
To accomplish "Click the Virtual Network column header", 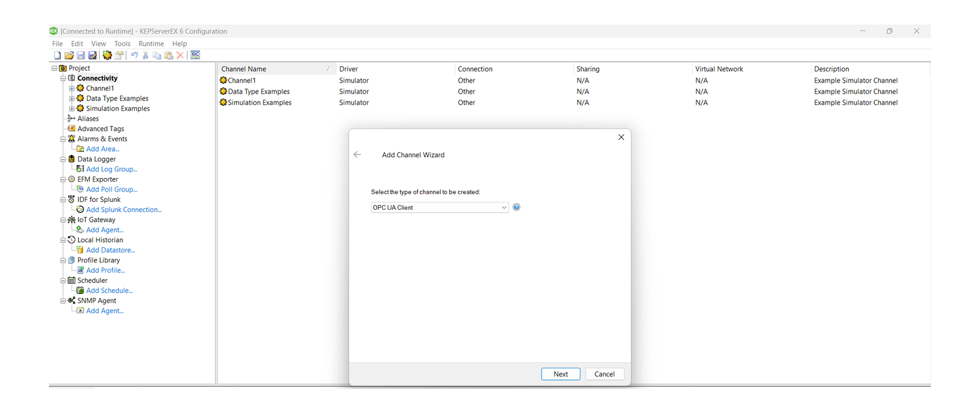I will (x=751, y=69).
